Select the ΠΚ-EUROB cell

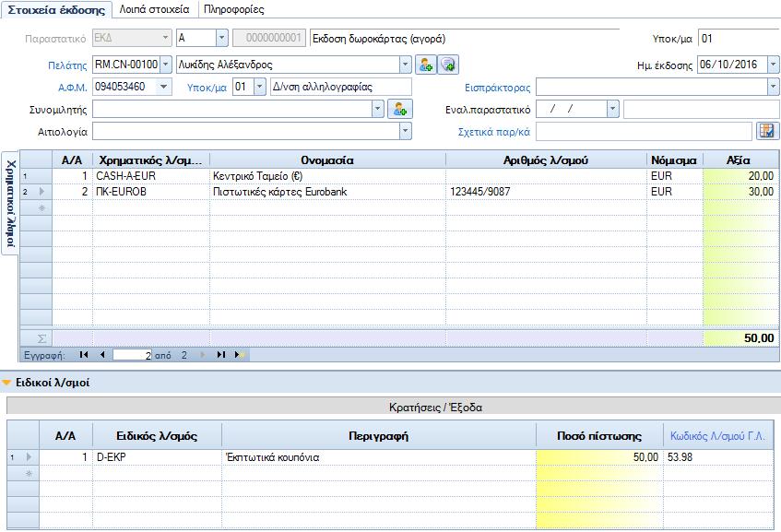(151, 191)
